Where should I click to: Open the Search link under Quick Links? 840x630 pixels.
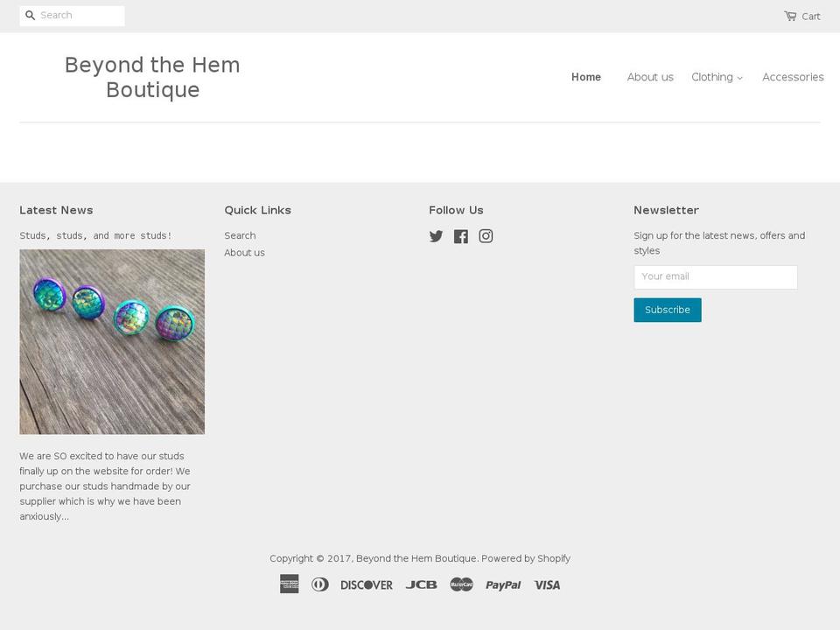240,235
